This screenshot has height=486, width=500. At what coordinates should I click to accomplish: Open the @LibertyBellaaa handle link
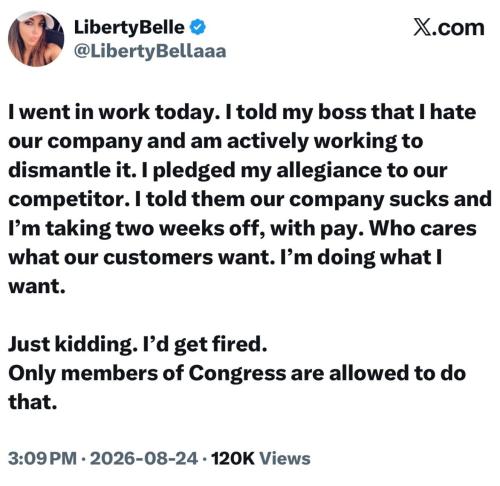[x=150, y=51]
